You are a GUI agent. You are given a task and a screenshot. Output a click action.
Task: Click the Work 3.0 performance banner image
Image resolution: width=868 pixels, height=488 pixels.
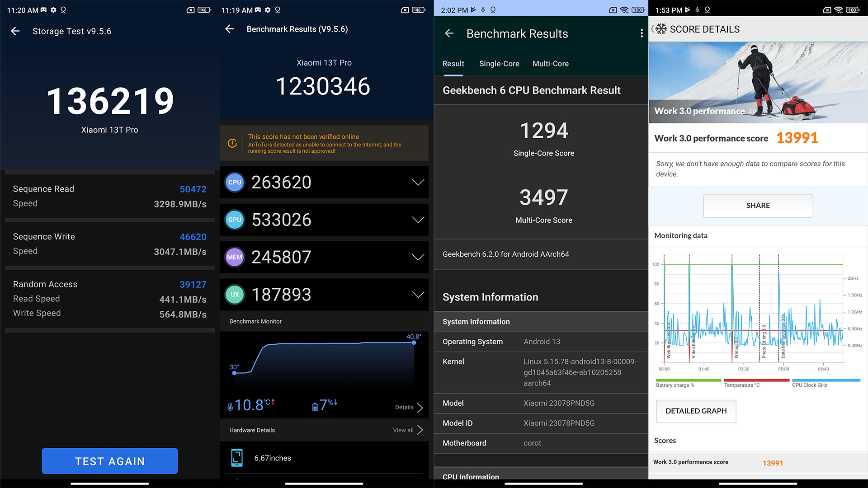pyautogui.click(x=758, y=82)
